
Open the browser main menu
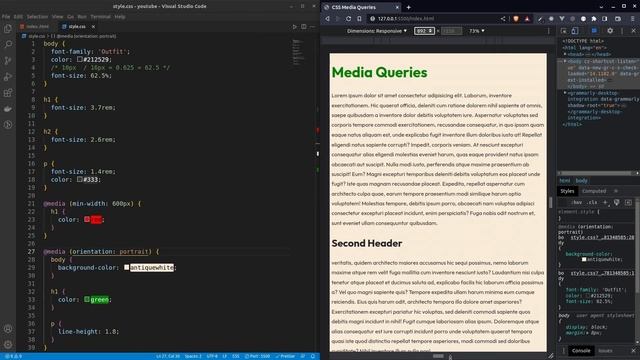(633, 19)
